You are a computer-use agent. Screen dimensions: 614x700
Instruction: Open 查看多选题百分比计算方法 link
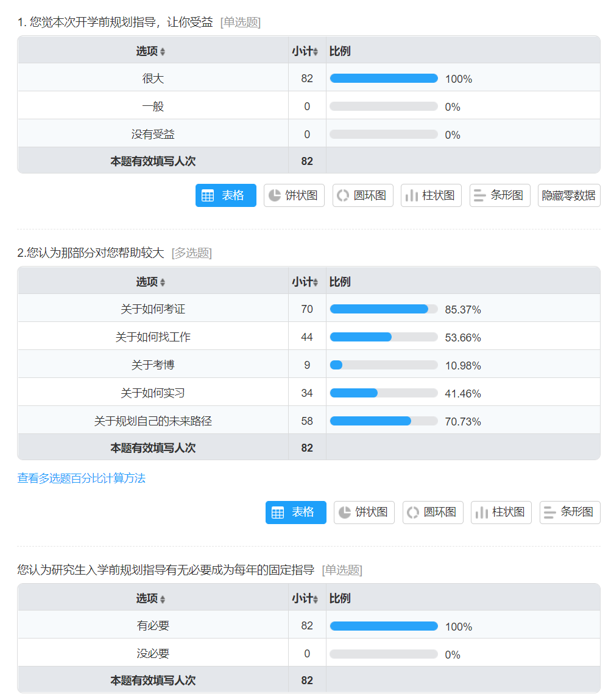82,478
